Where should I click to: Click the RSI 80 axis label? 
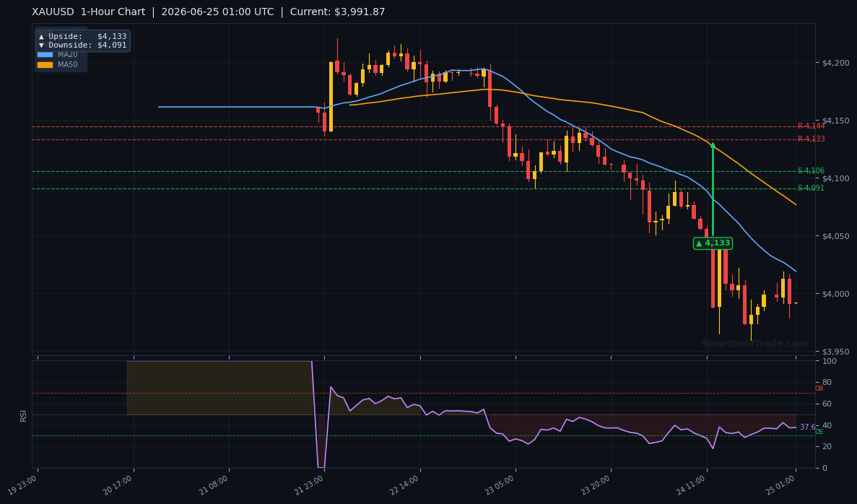(827, 383)
